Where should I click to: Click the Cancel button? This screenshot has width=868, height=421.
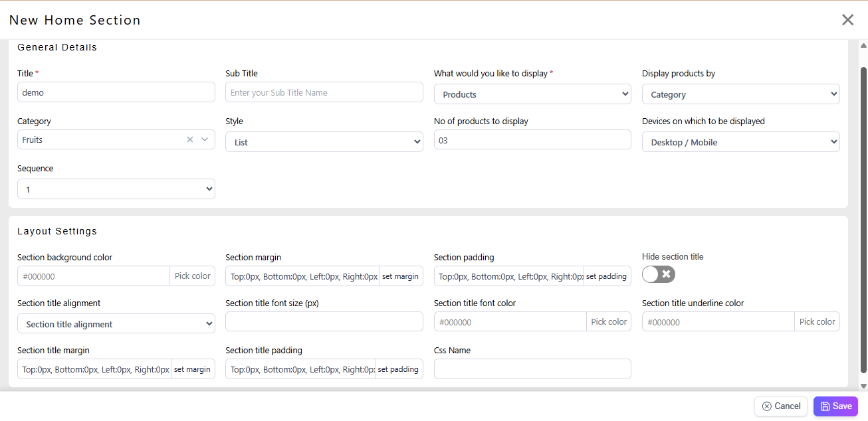click(781, 406)
